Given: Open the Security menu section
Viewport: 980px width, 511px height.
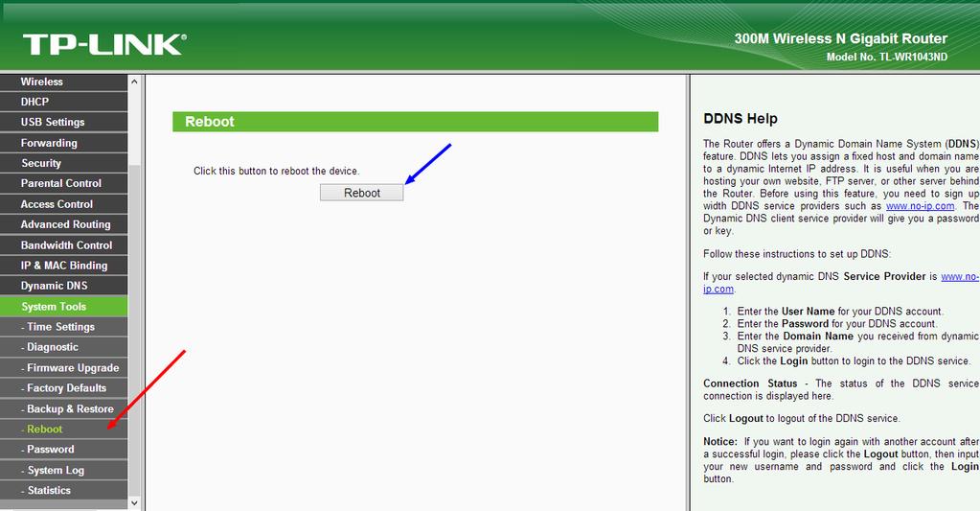Looking at the screenshot, I should tap(64, 163).
